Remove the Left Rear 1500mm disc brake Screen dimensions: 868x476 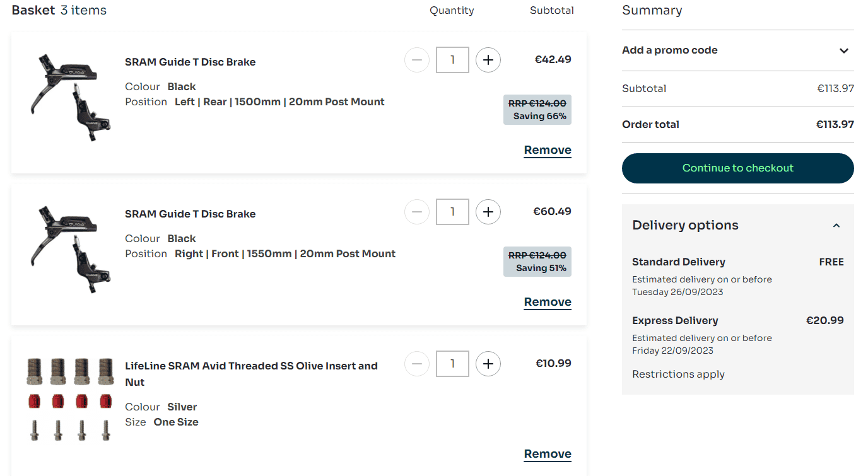(x=548, y=150)
